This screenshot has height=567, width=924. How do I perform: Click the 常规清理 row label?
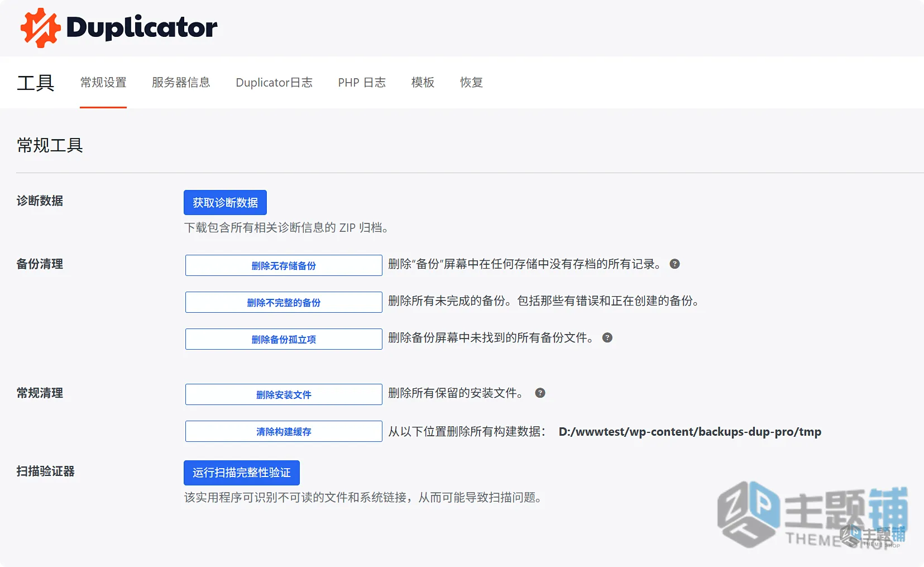(40, 393)
